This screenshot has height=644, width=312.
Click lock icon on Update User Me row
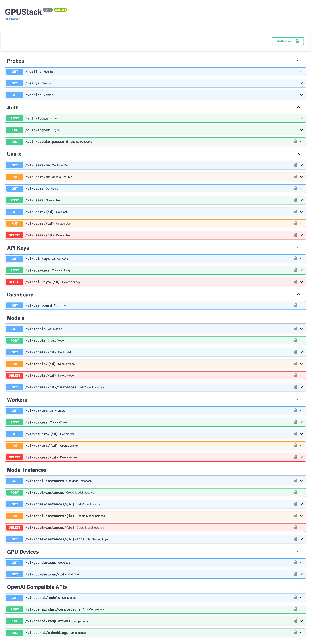pyautogui.click(x=296, y=177)
